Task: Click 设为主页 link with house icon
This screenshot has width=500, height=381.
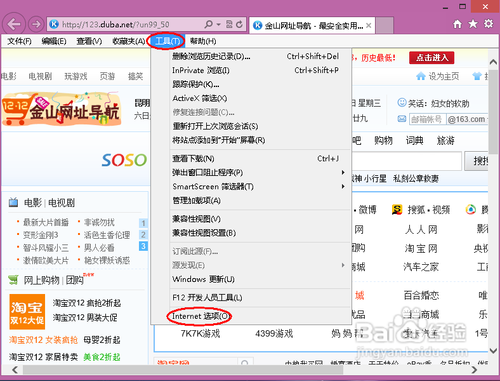Action: (x=437, y=76)
